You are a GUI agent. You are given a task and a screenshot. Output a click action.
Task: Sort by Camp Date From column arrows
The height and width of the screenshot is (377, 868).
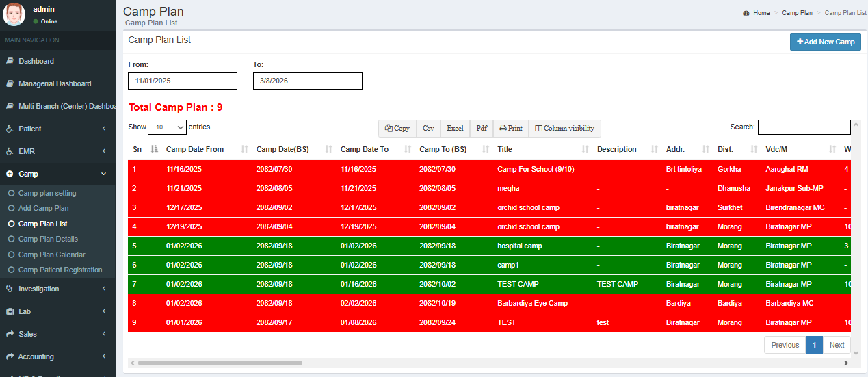pos(245,149)
